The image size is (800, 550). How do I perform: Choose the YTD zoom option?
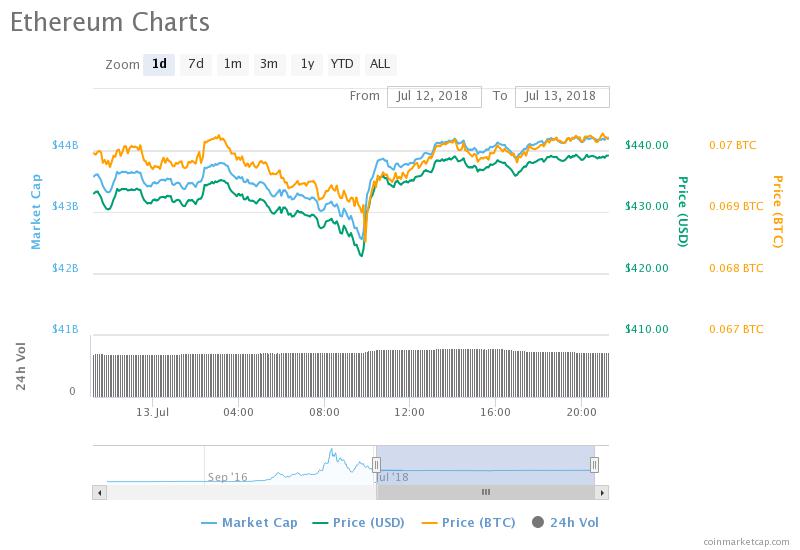(342, 64)
